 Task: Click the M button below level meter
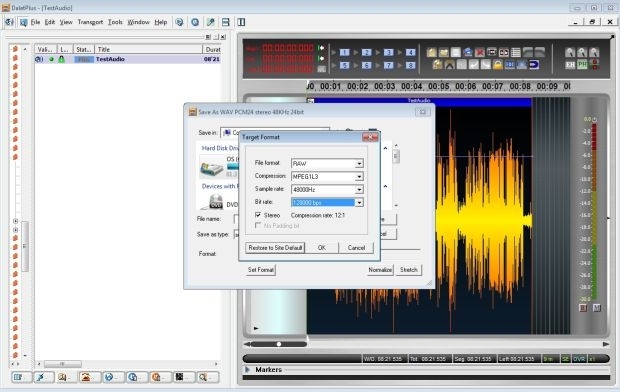pyautogui.click(x=597, y=307)
